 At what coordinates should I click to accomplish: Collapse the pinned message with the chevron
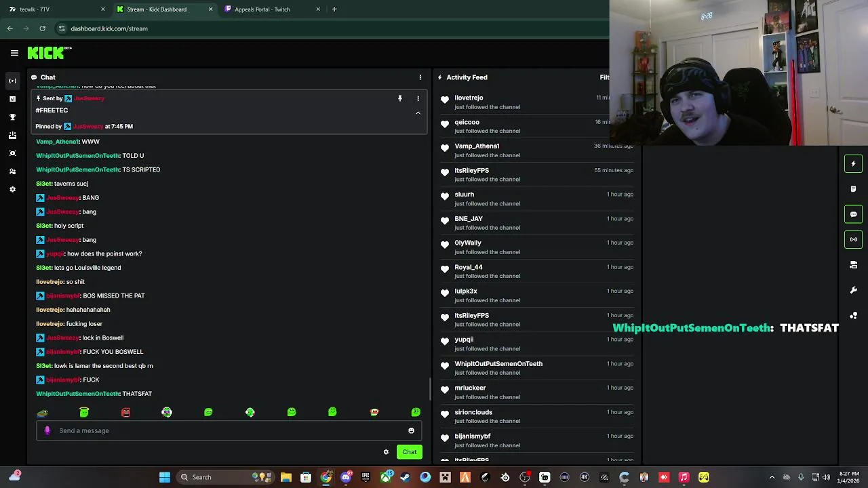coord(418,113)
